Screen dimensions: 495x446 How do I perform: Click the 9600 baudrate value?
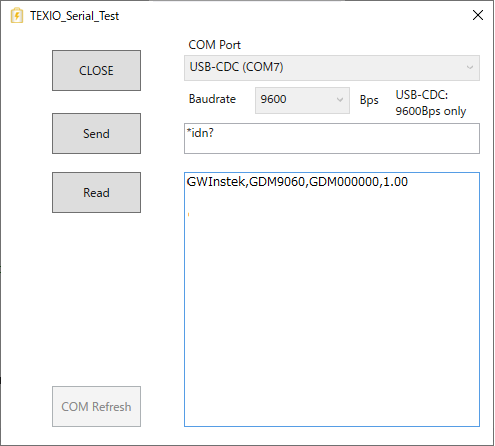(x=273, y=99)
